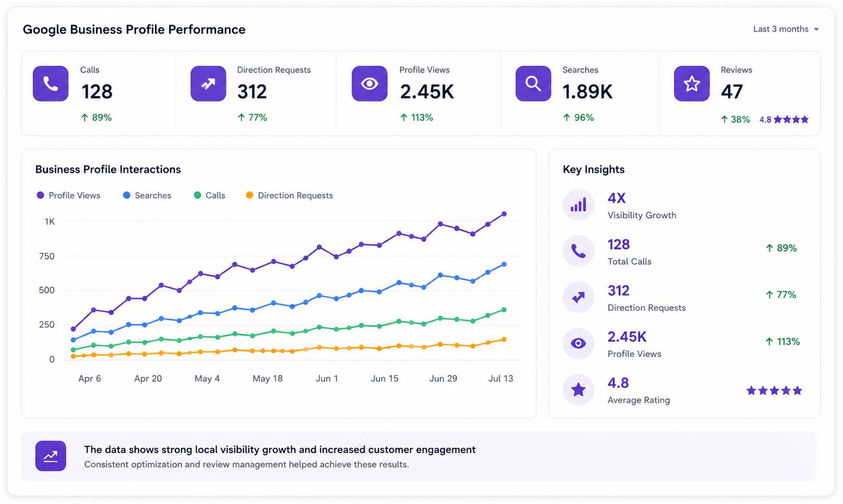Viewport: 843px width, 504px height.
Task: Open the Last 3 months dropdown
Action: [786, 29]
